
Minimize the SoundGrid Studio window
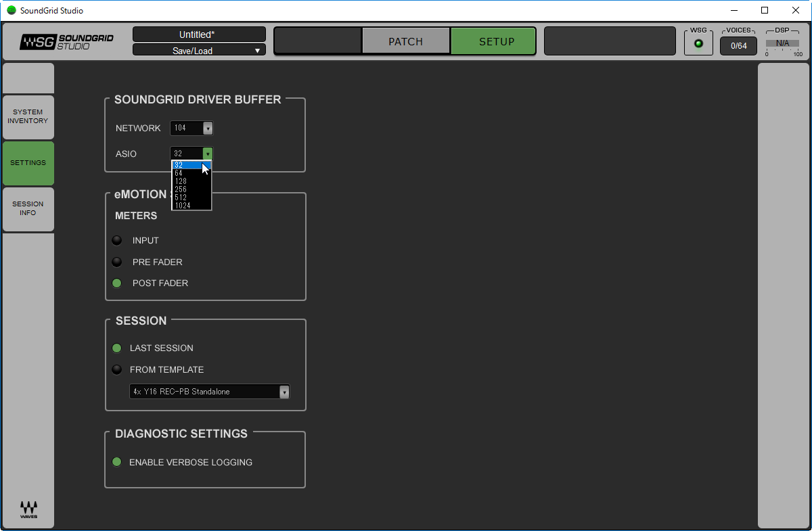click(x=734, y=10)
